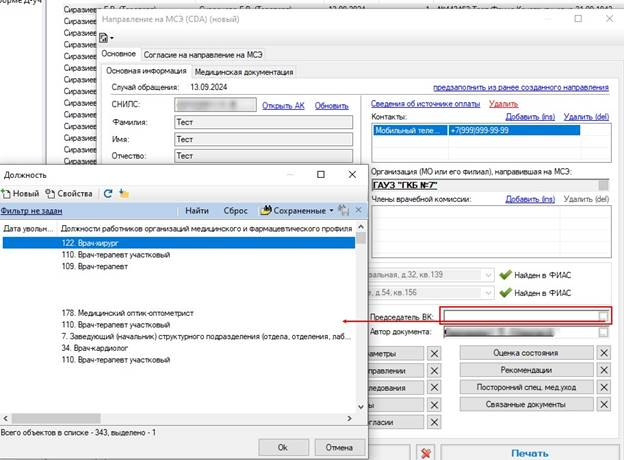Click the X beside the partially hidden 'ледования' button

434,388
